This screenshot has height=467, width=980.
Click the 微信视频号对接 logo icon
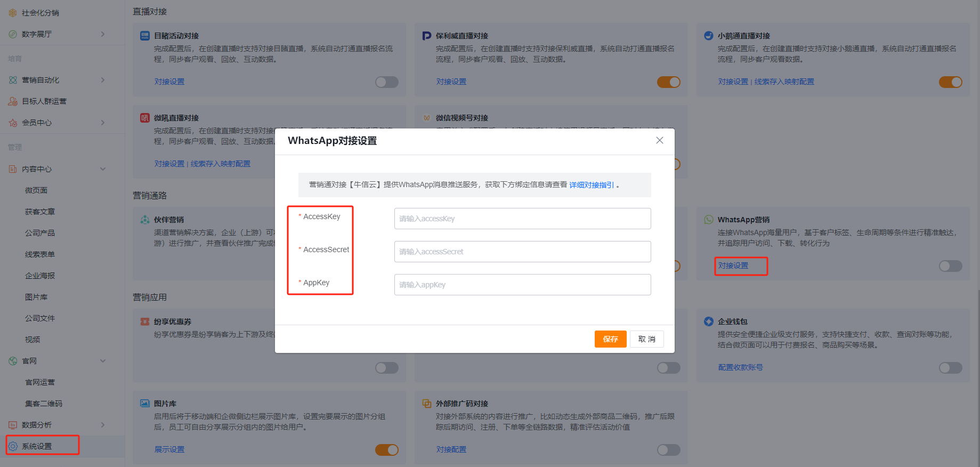pos(427,118)
